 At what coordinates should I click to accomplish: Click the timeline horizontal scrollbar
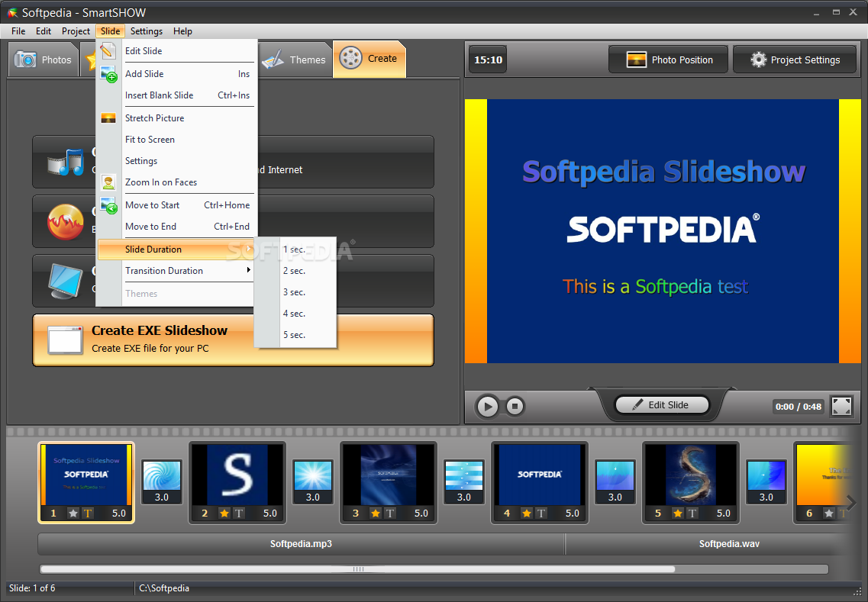click(x=357, y=568)
